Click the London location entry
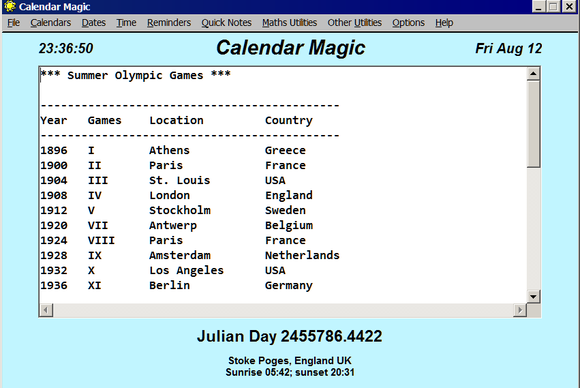Image resolution: width=580 pixels, height=388 pixels. click(169, 195)
